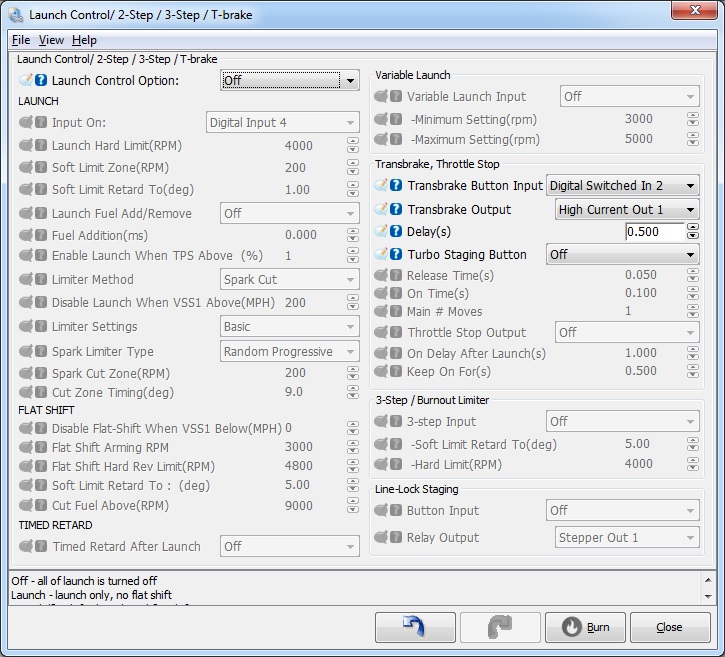725x657 pixels.
Task: Click the Burn button
Action: 585,628
